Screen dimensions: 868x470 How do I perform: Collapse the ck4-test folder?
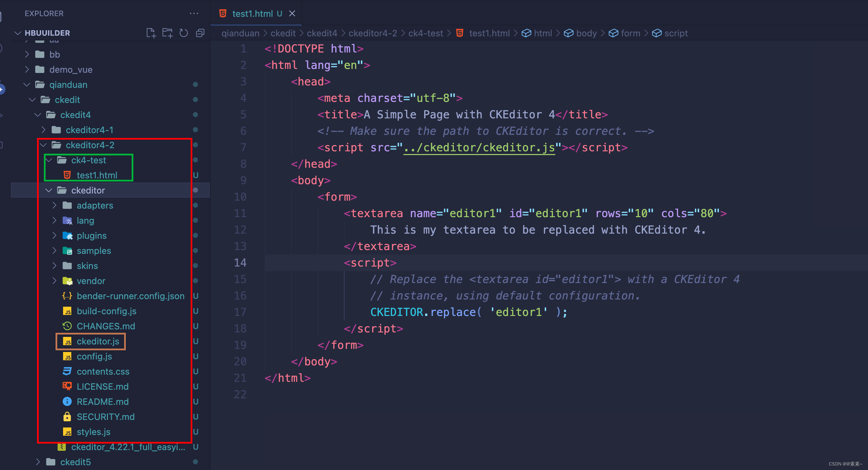[49, 160]
